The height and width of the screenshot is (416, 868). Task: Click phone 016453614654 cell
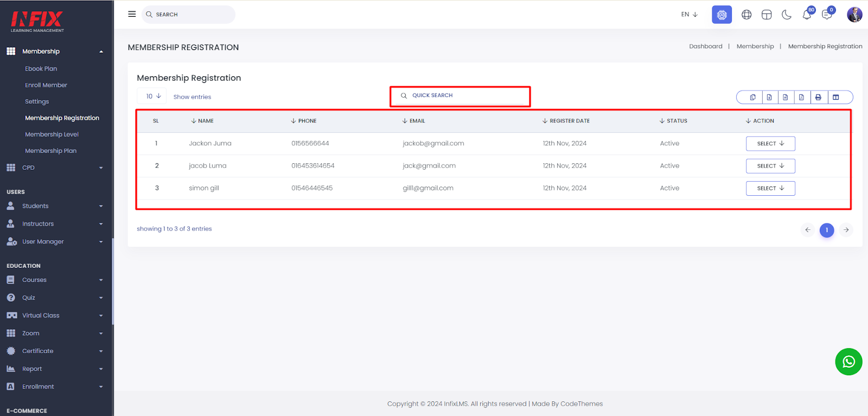313,166
